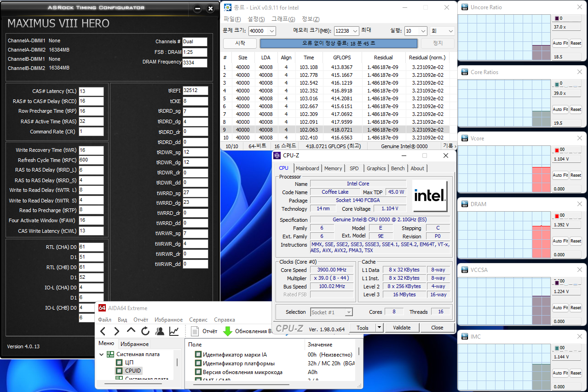
Task: Click the Отчёт report page icon
Action: 195,331
